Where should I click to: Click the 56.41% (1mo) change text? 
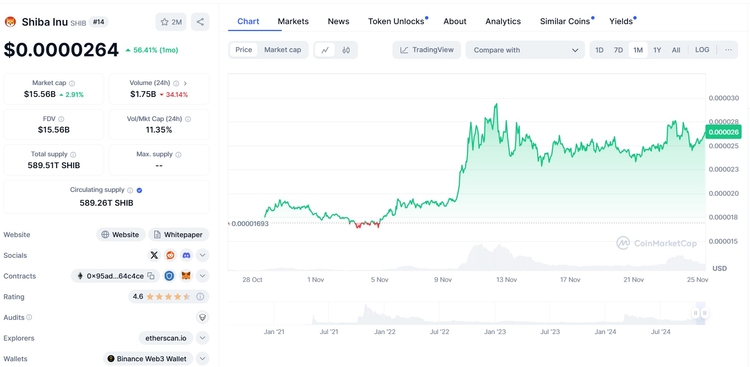pyautogui.click(x=151, y=50)
